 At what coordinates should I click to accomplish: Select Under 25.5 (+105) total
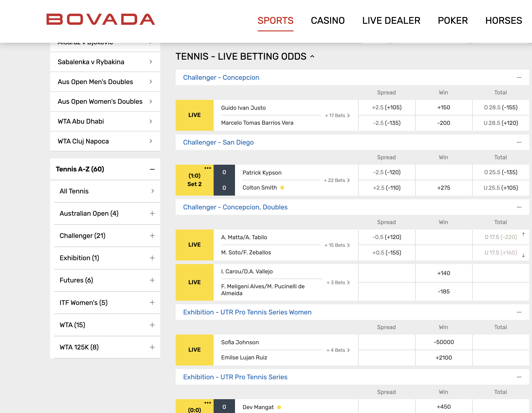coord(501,188)
